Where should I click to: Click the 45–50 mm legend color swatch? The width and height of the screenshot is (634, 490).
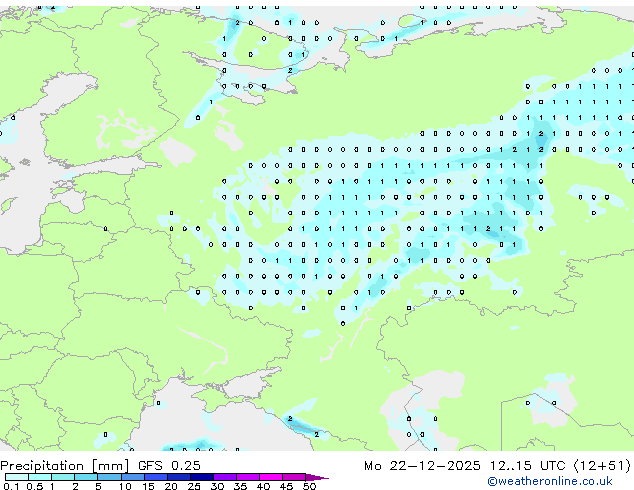(293, 477)
